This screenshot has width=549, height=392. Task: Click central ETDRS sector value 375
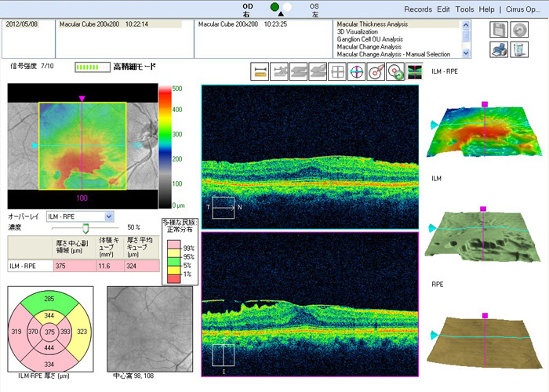[49, 332]
